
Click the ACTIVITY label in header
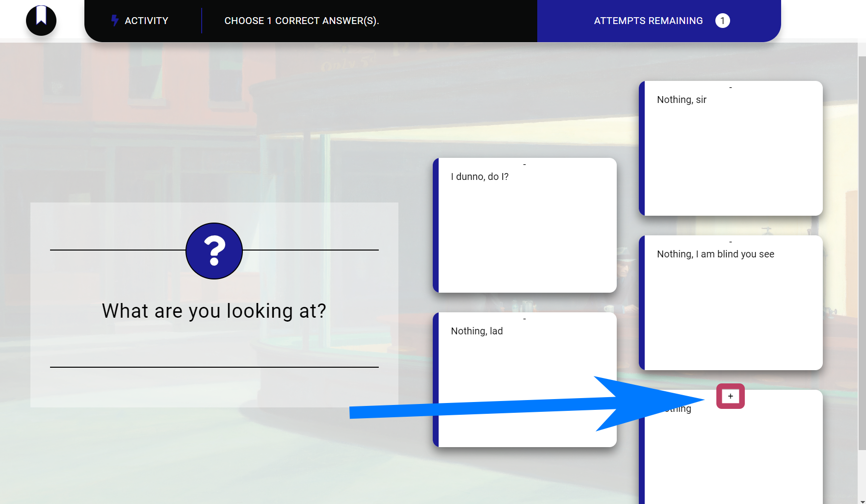tap(146, 21)
